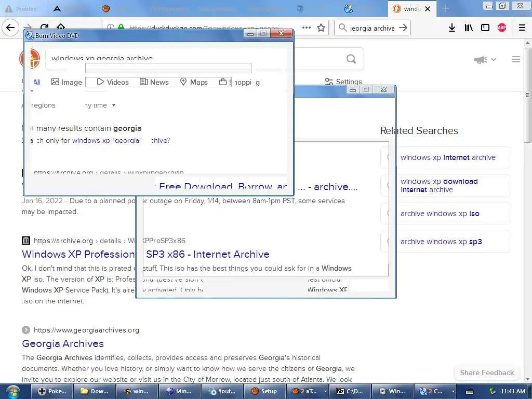Open the Windows Start orb

click(12, 391)
